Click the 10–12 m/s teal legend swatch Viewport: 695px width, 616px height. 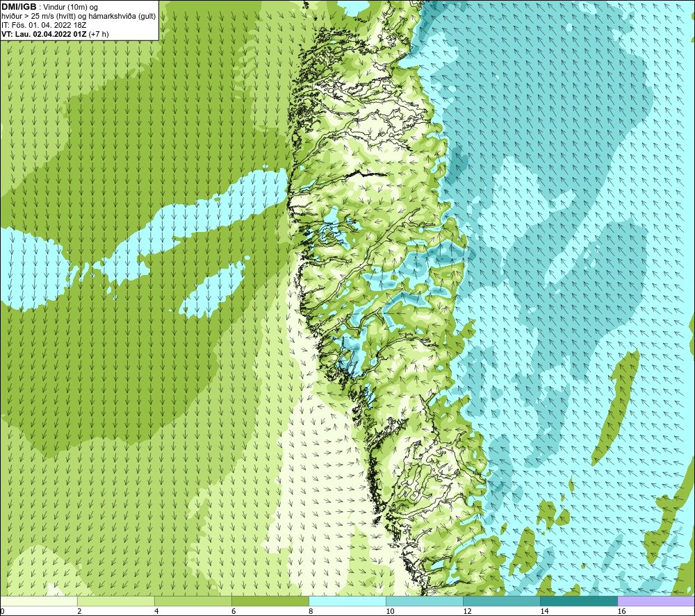(x=425, y=601)
